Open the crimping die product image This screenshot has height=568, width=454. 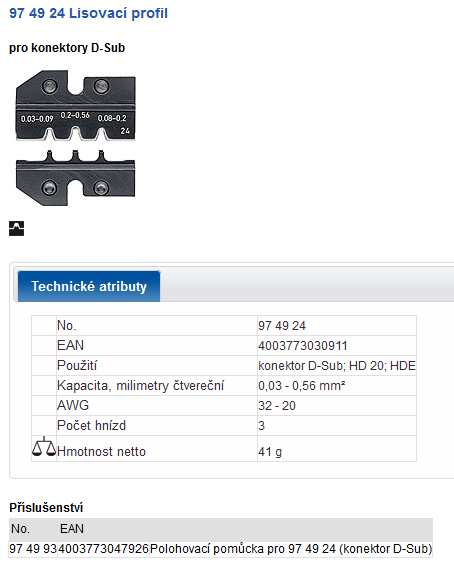[75, 138]
